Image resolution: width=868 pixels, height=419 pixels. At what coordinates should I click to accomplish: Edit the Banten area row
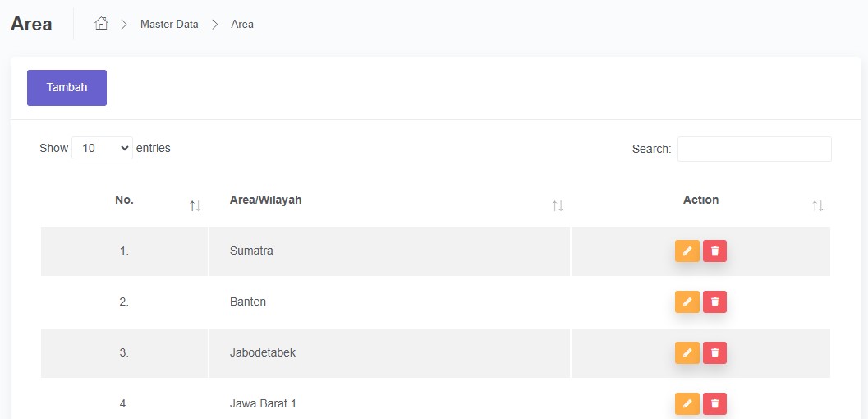(687, 302)
